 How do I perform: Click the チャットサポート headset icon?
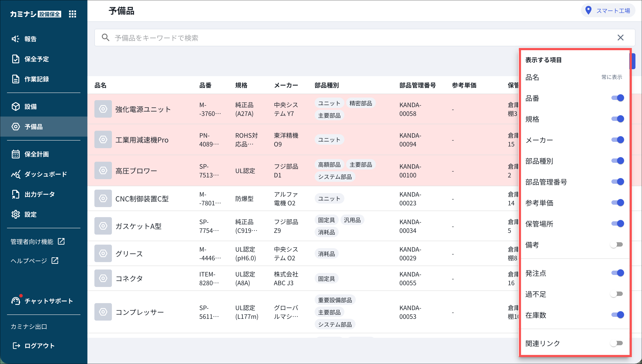pyautogui.click(x=16, y=301)
